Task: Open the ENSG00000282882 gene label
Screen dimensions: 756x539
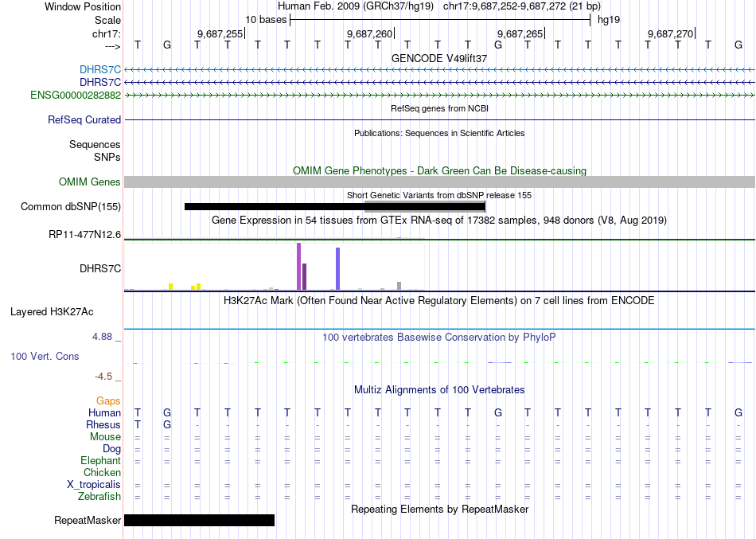Action: (76, 95)
